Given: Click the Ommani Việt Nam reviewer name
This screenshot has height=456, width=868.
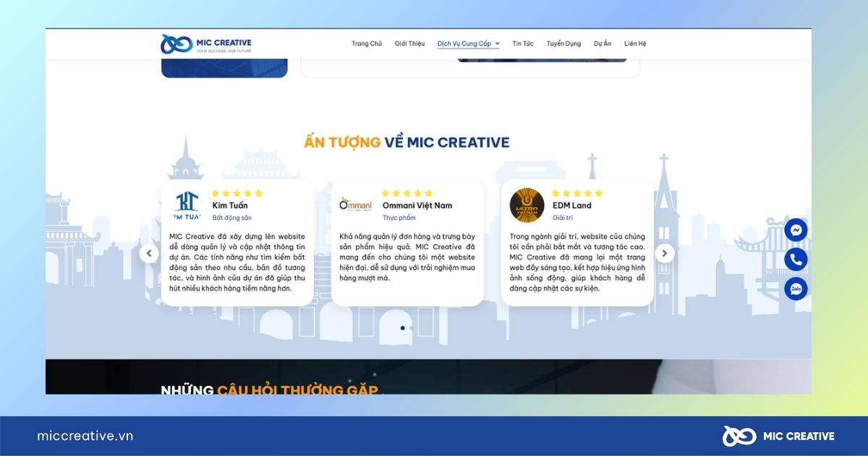Looking at the screenshot, I should pos(417,206).
